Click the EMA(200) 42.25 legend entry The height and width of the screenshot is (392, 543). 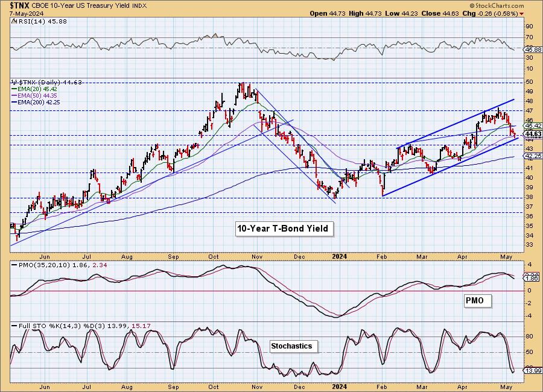(x=36, y=102)
